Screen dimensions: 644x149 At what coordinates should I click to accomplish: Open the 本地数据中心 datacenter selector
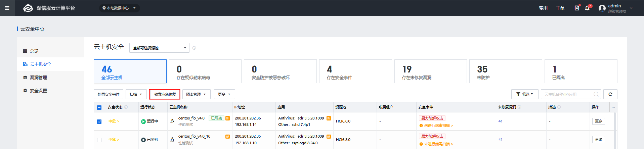(119, 8)
